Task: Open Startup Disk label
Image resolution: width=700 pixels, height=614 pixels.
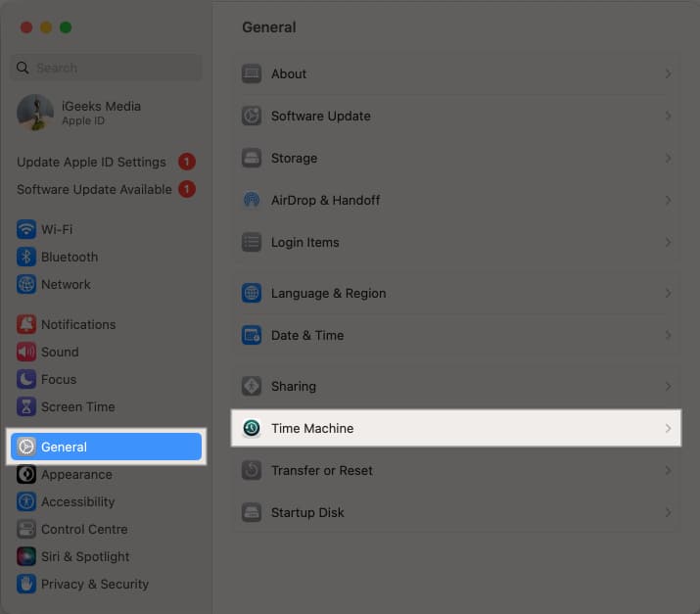Action: (x=307, y=512)
